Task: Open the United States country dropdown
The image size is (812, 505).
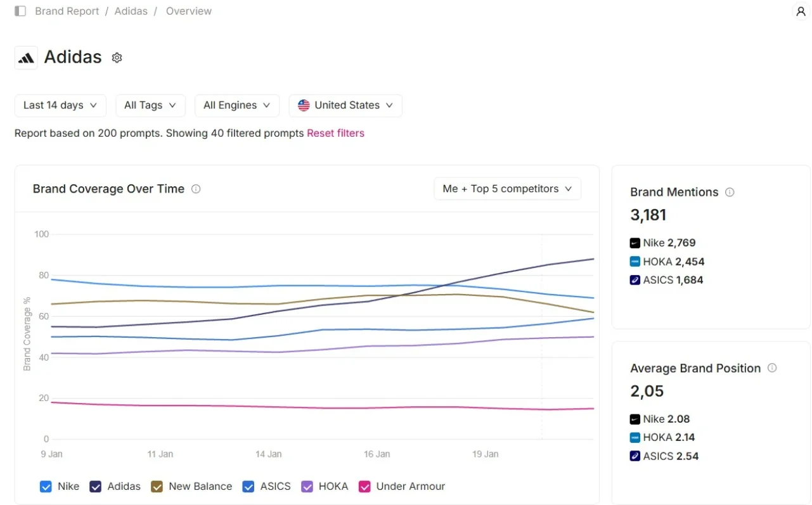Action: [x=345, y=105]
